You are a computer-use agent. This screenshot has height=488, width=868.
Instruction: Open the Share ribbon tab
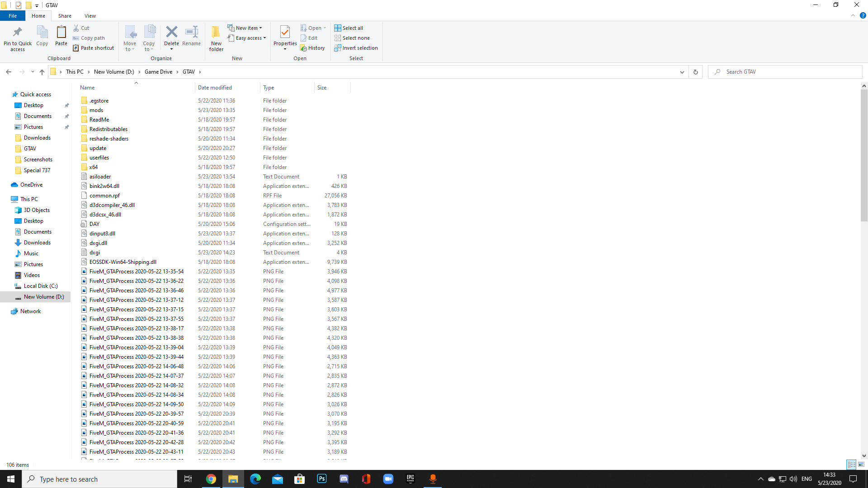pyautogui.click(x=65, y=16)
